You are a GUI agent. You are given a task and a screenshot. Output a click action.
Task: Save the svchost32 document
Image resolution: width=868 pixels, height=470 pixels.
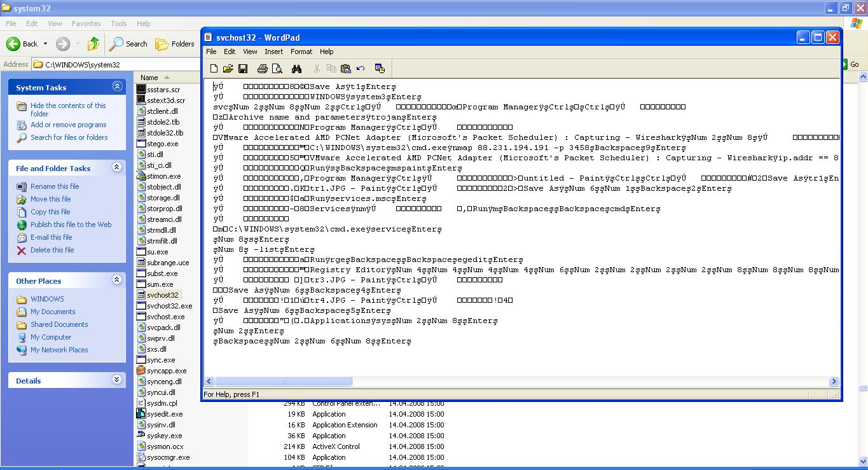click(x=243, y=69)
